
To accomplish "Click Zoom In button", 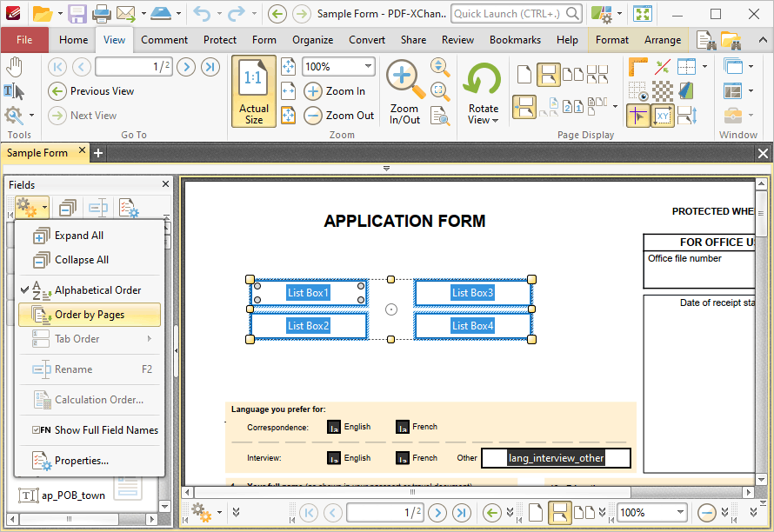I will [x=334, y=90].
